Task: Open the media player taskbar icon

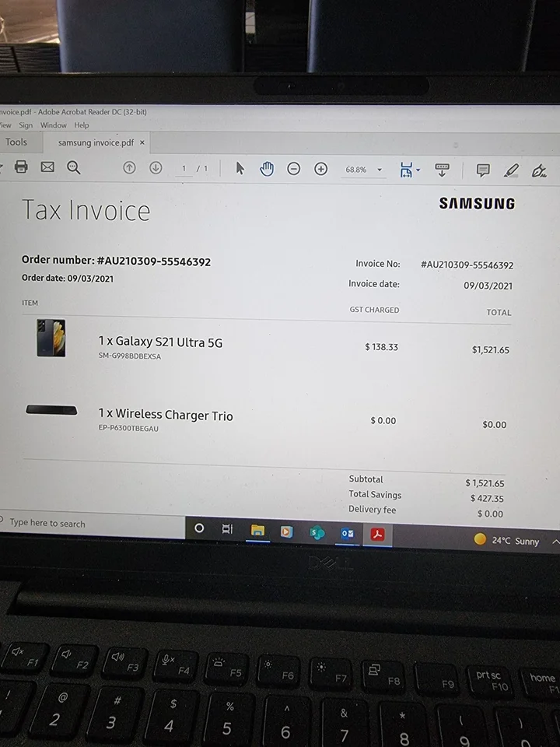Action: (x=287, y=531)
